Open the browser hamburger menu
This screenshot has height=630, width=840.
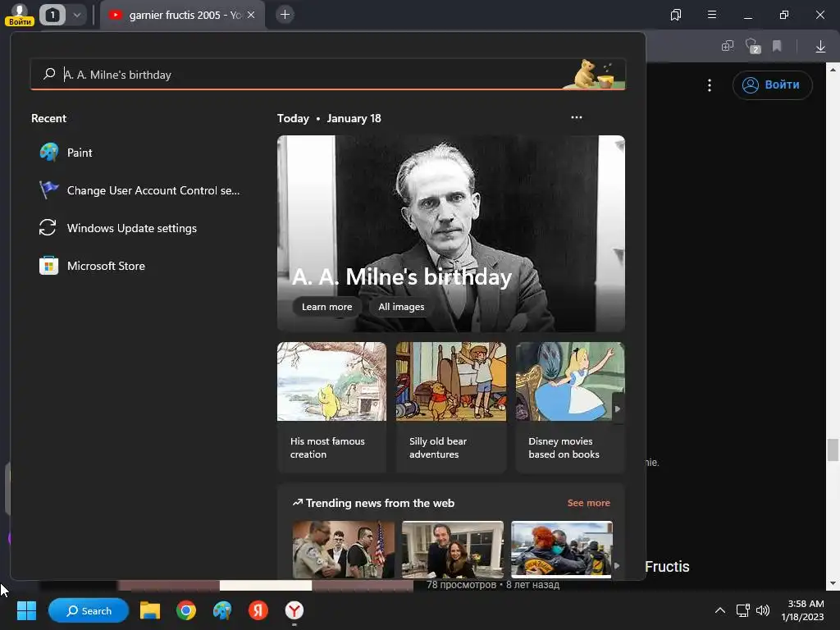tap(712, 15)
